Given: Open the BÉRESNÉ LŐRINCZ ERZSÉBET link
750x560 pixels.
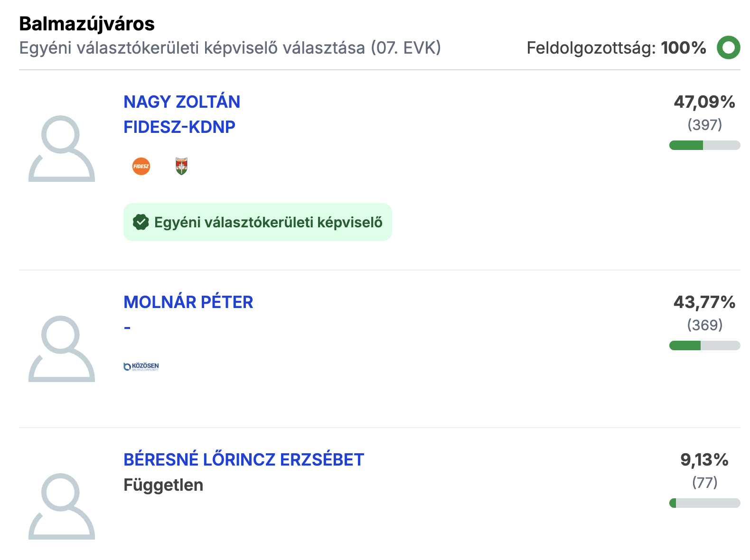Looking at the screenshot, I should (x=244, y=460).
